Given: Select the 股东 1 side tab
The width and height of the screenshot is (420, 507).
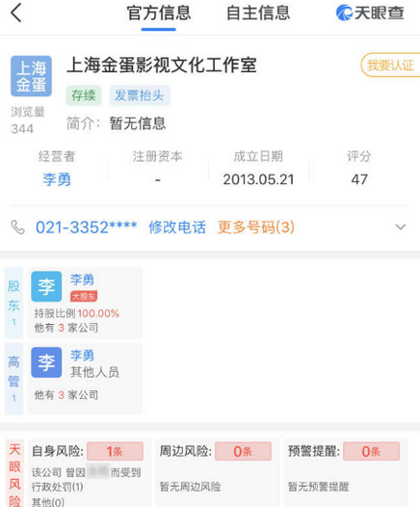Looking at the screenshot, I should [x=13, y=303].
